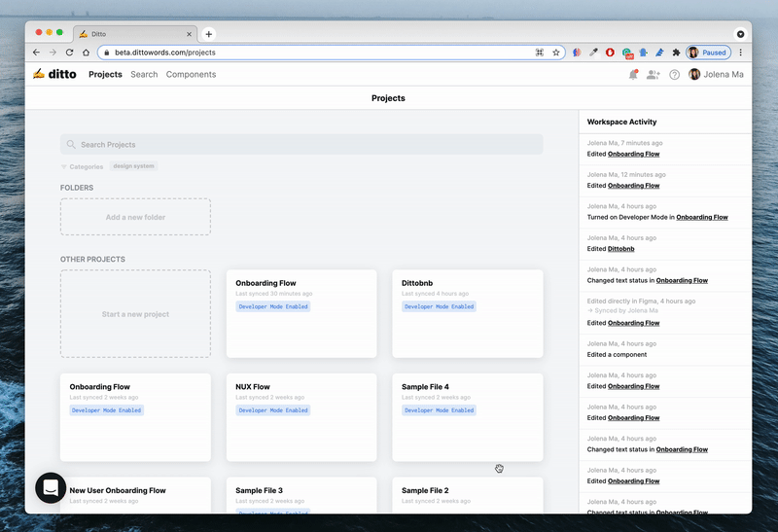The height and width of the screenshot is (532, 778).
Task: Click the Jolena Ma user name
Action: pos(724,75)
